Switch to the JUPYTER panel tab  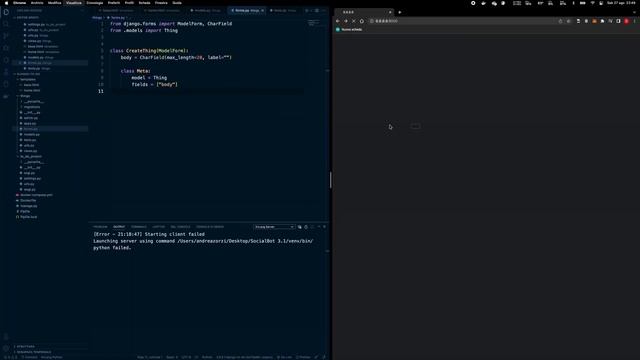158,227
